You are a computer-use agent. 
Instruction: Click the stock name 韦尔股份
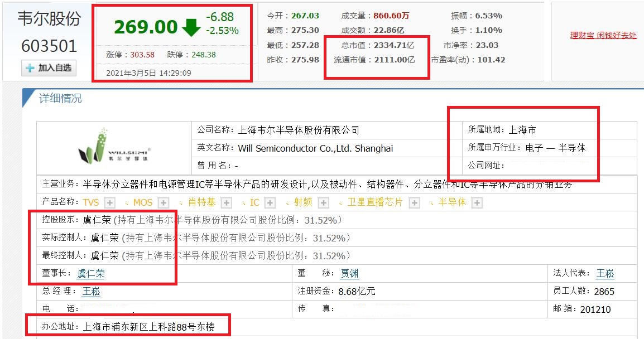click(49, 18)
